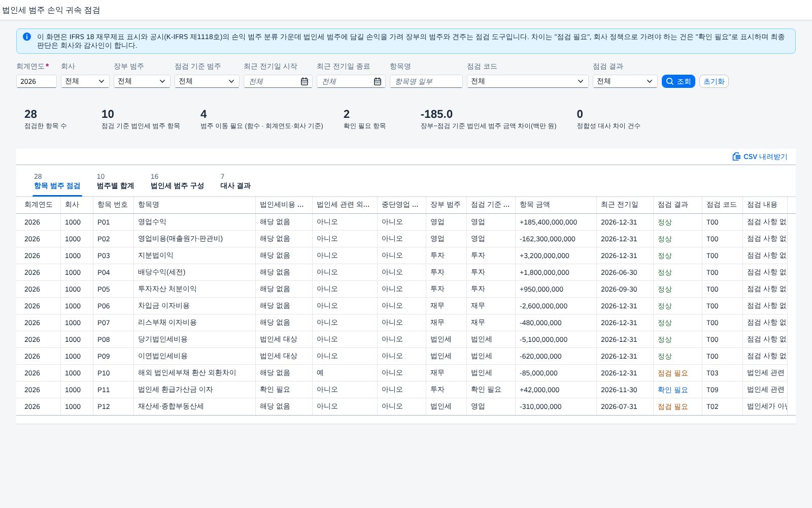Viewport: 812px width, 508px height.
Task: Switch to the 항목 범주 점검 tab
Action: coord(57,181)
